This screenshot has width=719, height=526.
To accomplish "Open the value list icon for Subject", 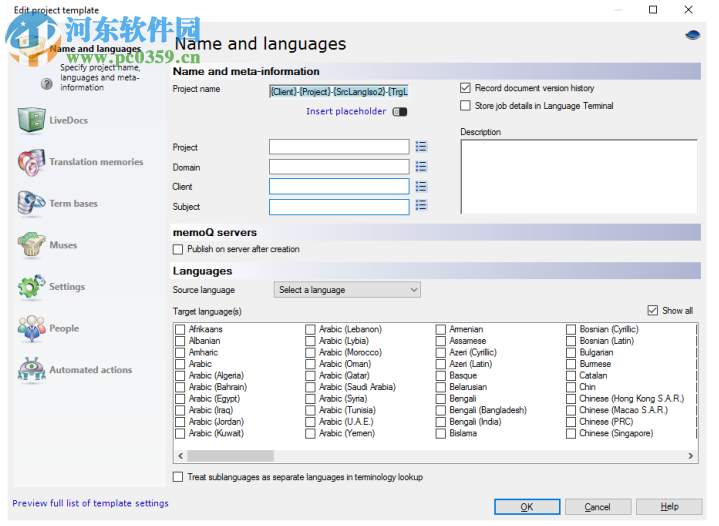I will pos(421,205).
